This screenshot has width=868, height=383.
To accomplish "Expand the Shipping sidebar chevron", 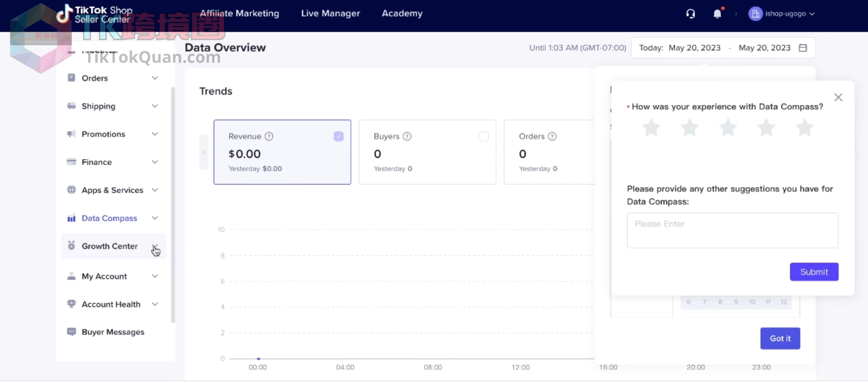I will point(155,106).
